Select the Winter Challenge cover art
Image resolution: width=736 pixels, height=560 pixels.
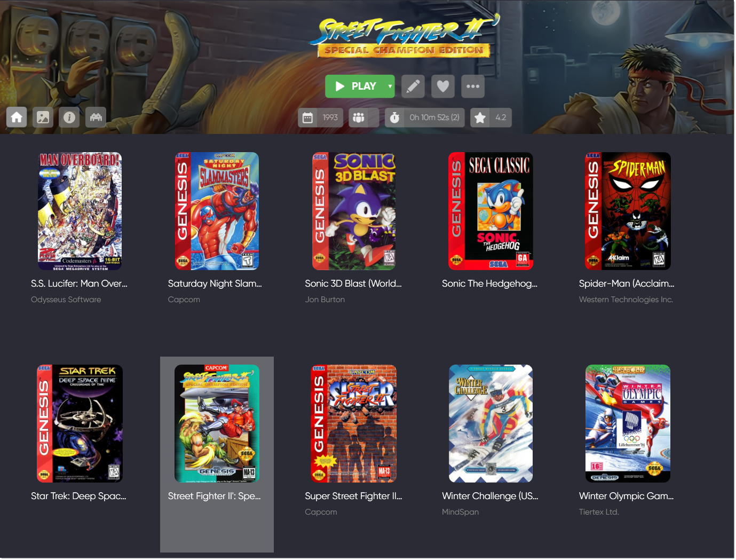click(x=490, y=424)
